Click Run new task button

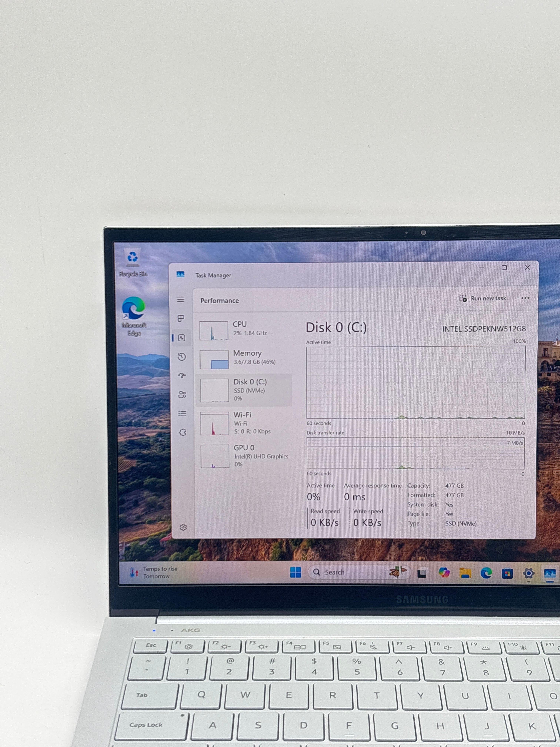pos(483,298)
